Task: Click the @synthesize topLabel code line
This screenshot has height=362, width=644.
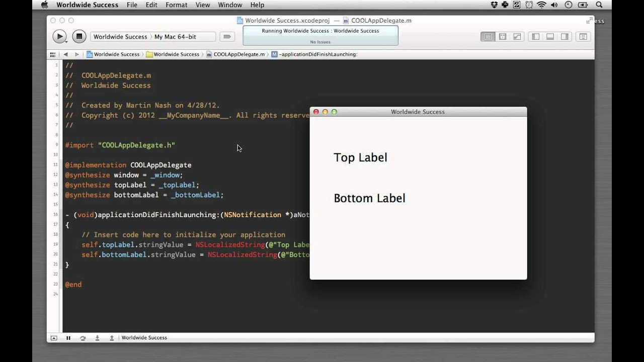Action: pos(132,185)
